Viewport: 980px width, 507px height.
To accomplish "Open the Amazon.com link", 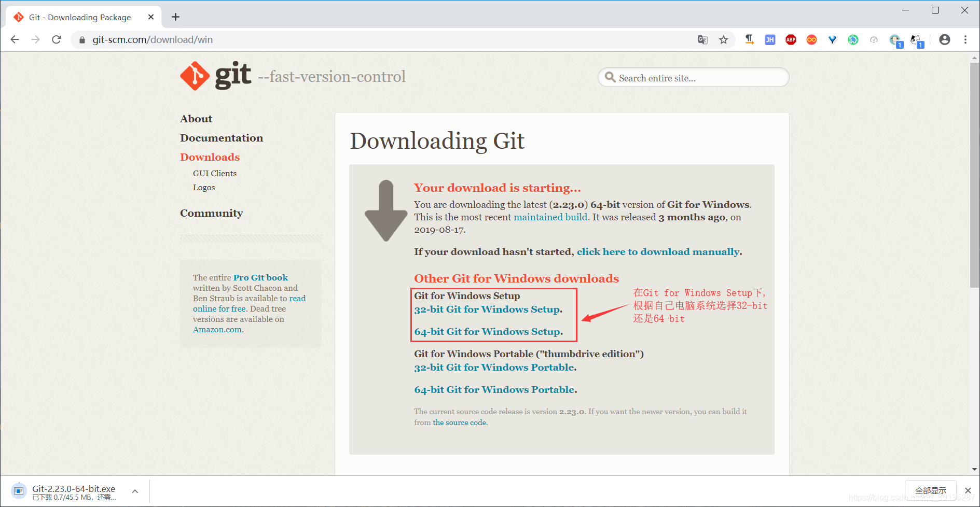I will pyautogui.click(x=217, y=330).
